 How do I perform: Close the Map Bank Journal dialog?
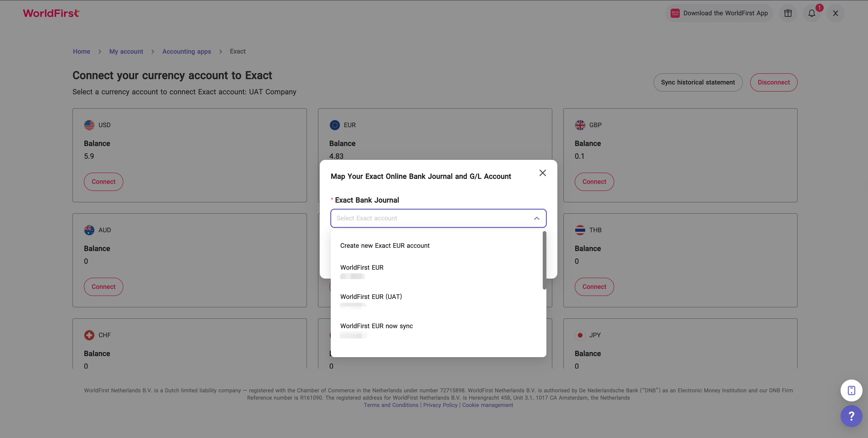[542, 173]
